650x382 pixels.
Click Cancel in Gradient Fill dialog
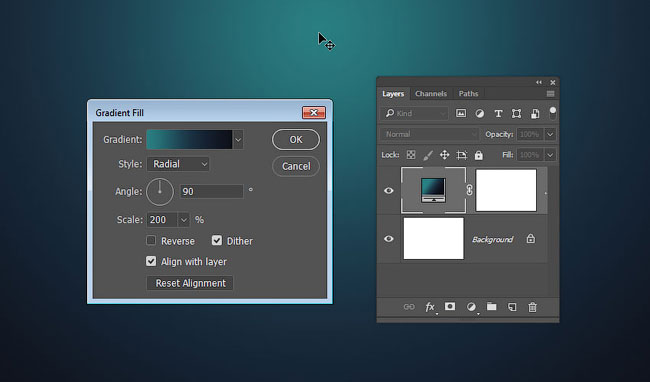click(x=296, y=166)
